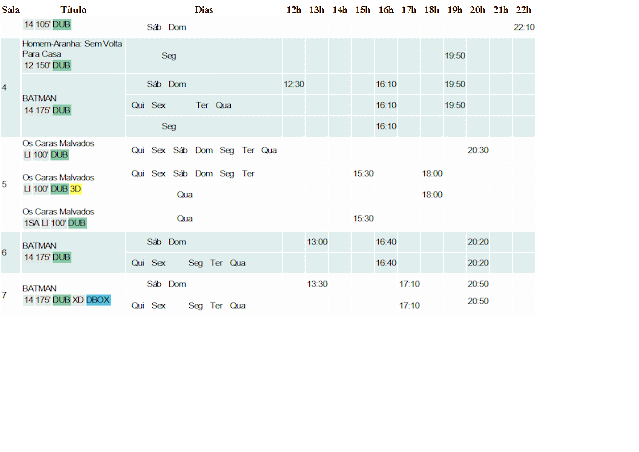Click the 1SA LI 100' rating tags
639x452 pixels.
click(x=45, y=223)
